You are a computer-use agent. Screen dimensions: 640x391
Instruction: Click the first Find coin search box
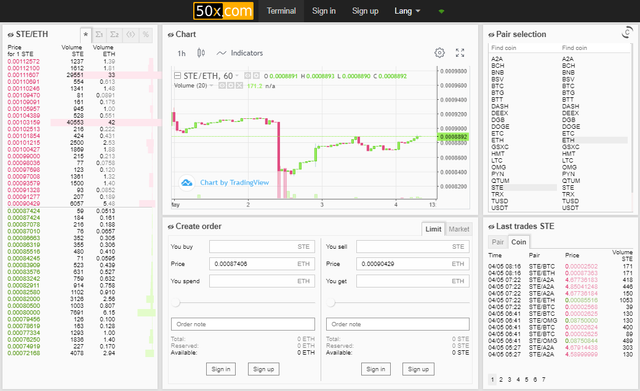coord(524,48)
